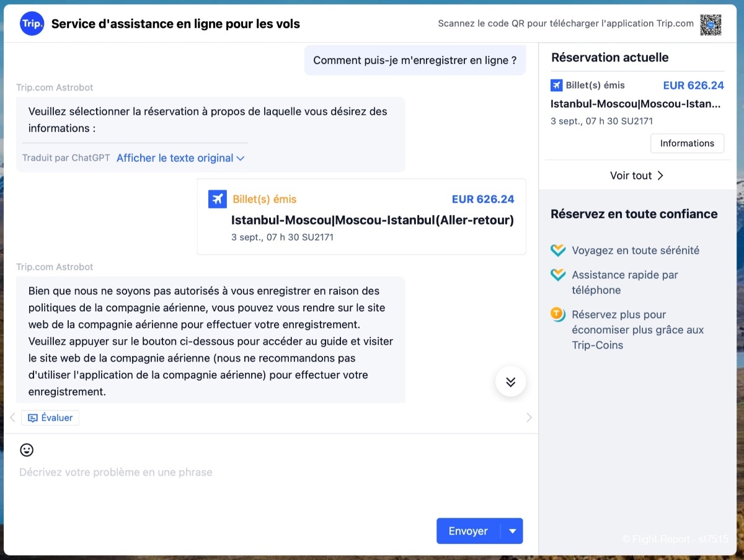Click the "Voyagez en toute sérénité" text

pos(635,251)
